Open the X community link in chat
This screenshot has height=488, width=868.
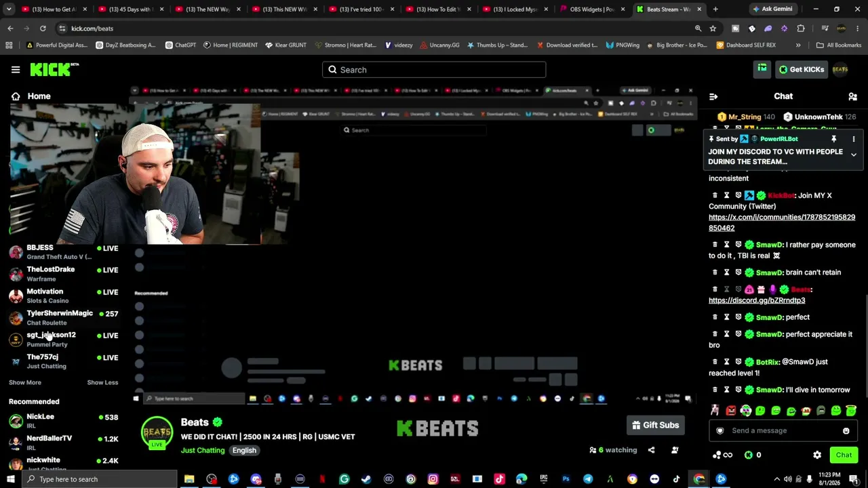[x=782, y=222]
